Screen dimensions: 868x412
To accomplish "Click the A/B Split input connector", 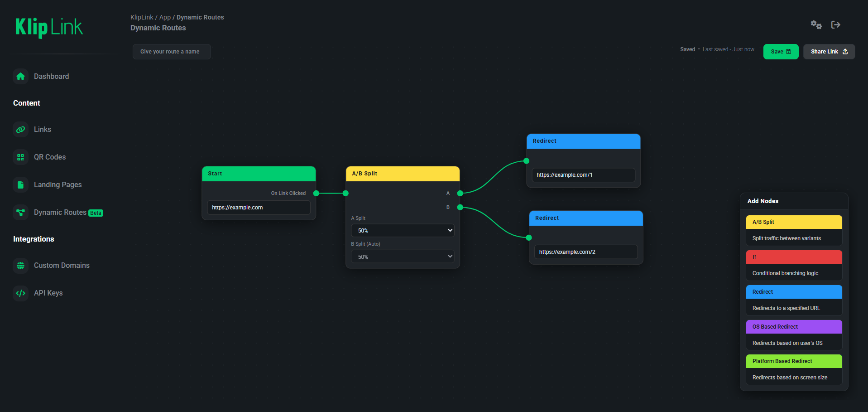I will (x=345, y=194).
